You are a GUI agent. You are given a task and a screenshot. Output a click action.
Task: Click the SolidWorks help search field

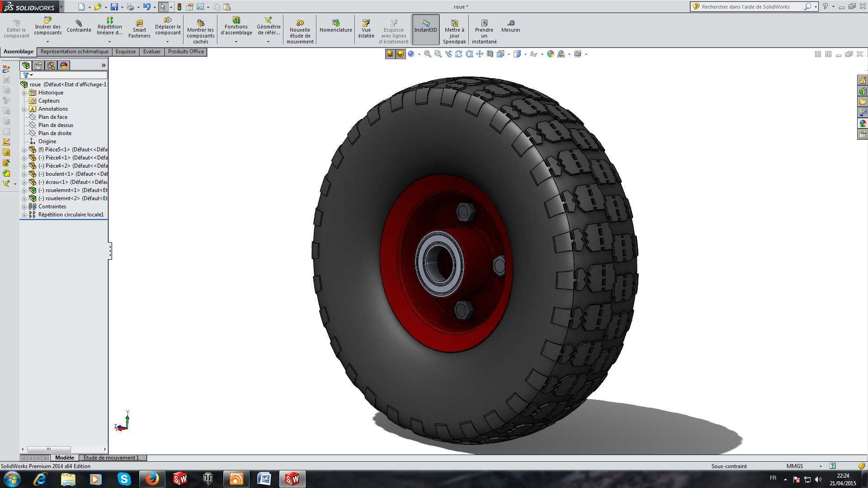751,7
